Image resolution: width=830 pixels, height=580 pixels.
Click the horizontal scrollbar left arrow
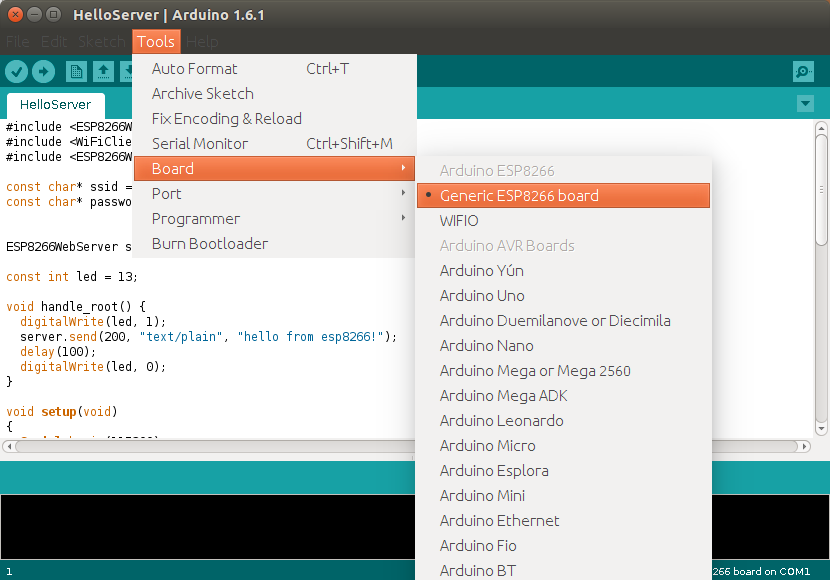click(9, 446)
